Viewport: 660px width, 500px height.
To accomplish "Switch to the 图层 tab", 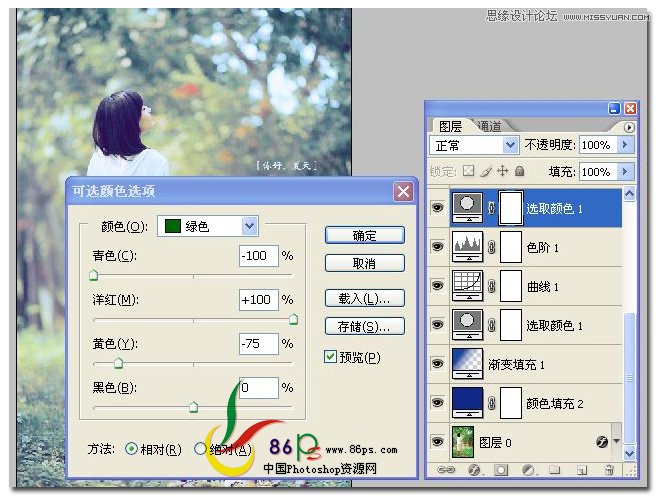I will point(450,126).
